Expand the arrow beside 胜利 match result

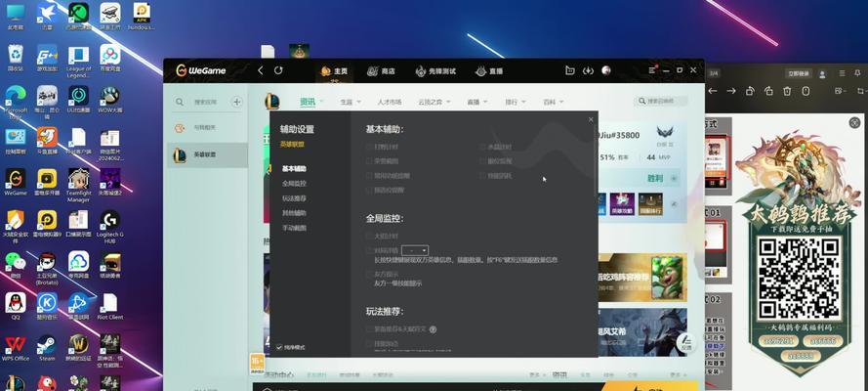[674, 178]
